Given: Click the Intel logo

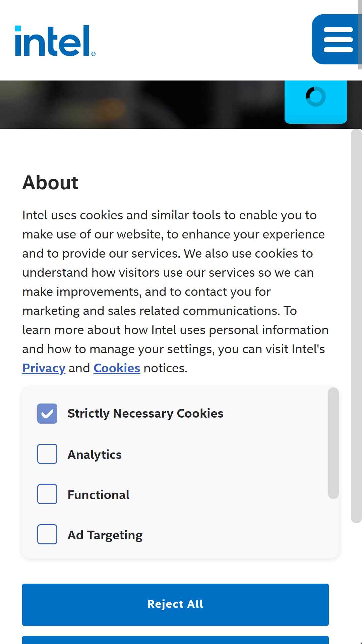Looking at the screenshot, I should click(55, 41).
